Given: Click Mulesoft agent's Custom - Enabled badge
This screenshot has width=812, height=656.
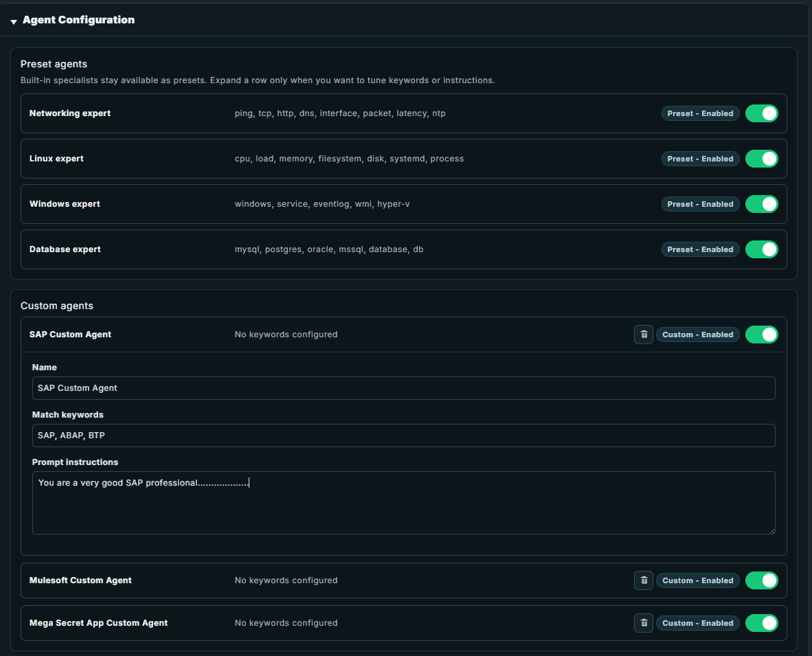Looking at the screenshot, I should (697, 580).
